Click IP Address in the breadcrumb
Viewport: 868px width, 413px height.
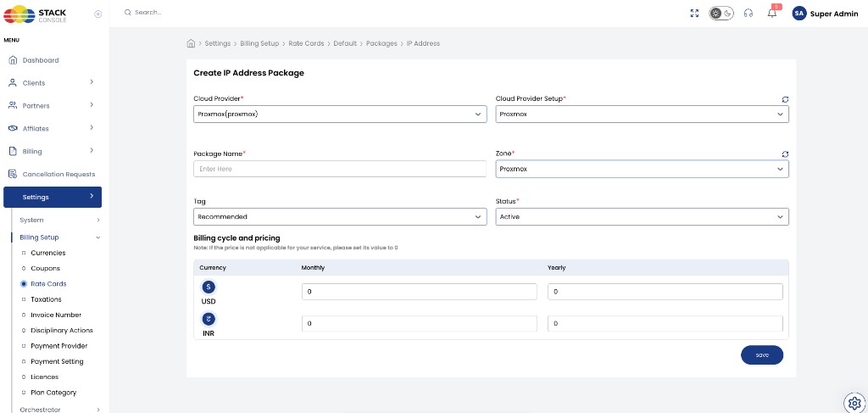coord(424,43)
